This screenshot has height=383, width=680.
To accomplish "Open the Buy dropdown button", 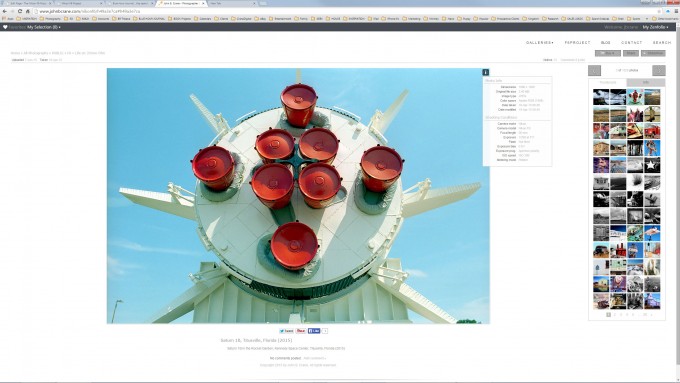I will pos(608,53).
